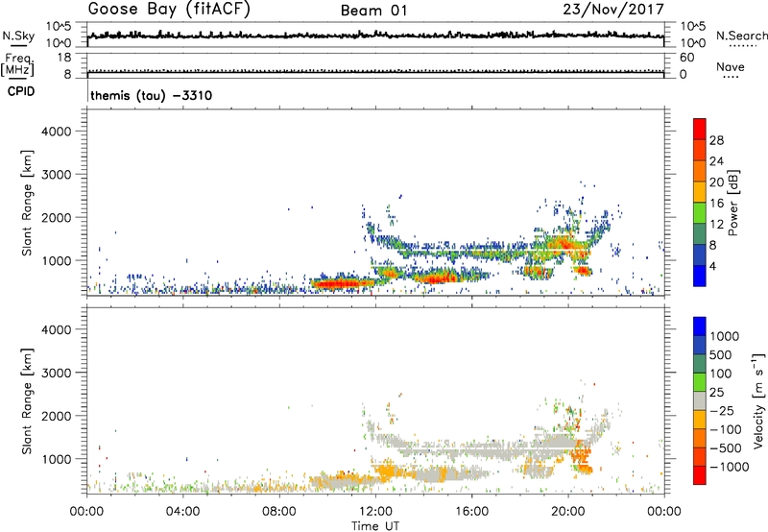Screen dimensions: 768x532
Task: Click the 'Time UT' axis title
Action: (x=375, y=526)
